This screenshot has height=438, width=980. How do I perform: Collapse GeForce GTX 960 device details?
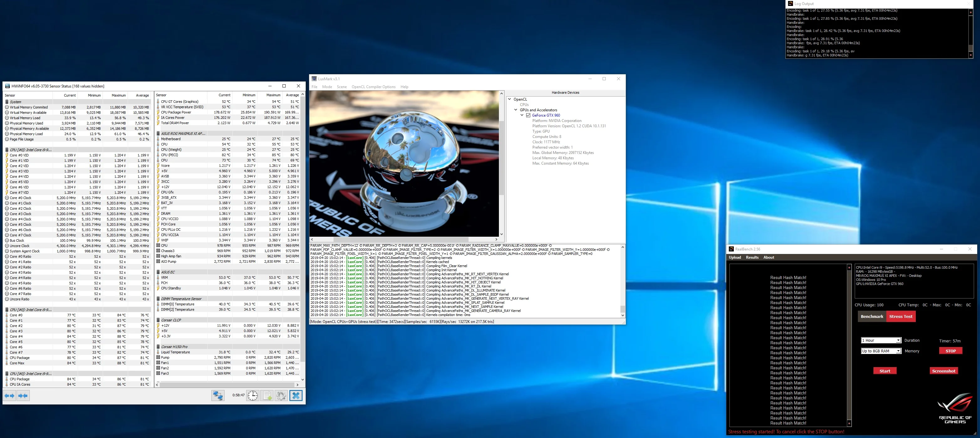pos(522,115)
